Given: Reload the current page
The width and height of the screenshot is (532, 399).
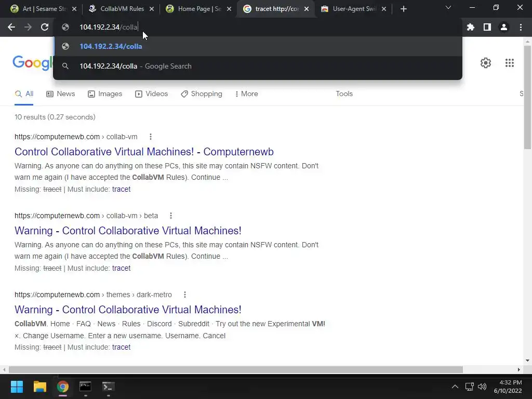Looking at the screenshot, I should click(x=45, y=27).
